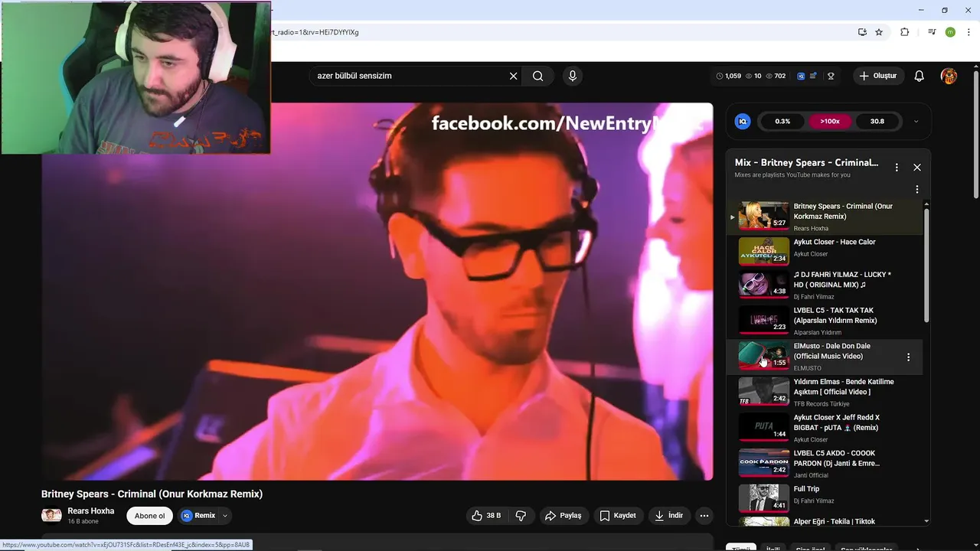980x551 pixels.
Task: Click the >100x vidIQ stat pill
Action: pyautogui.click(x=830, y=121)
